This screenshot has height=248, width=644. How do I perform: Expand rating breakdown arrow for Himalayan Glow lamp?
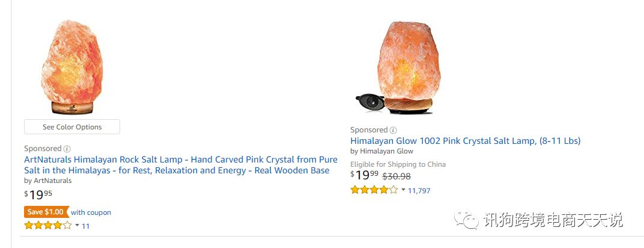403,190
